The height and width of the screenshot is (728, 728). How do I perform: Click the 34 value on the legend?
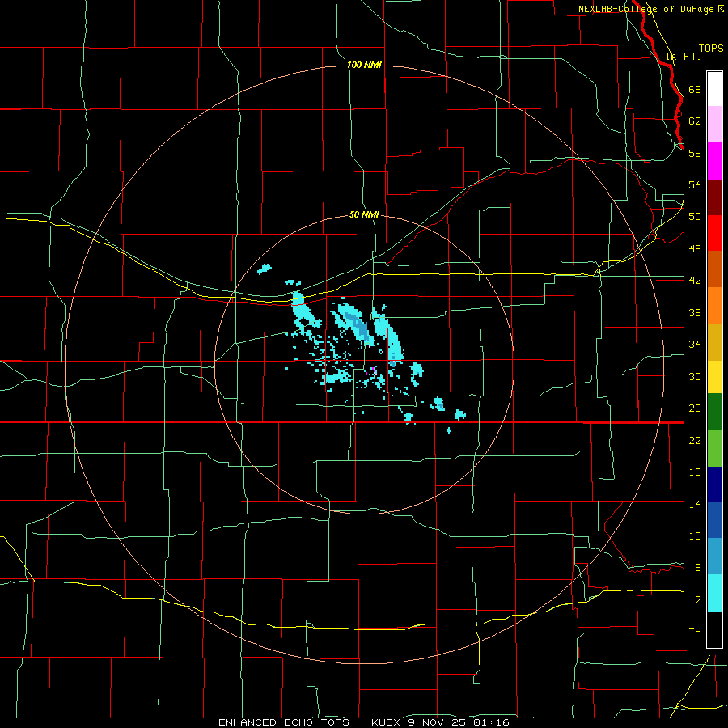(x=695, y=344)
